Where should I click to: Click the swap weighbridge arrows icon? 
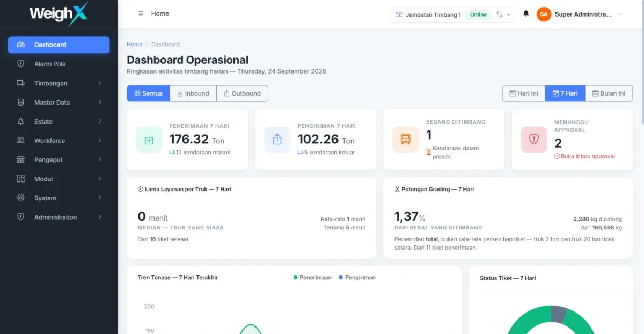[x=500, y=14]
